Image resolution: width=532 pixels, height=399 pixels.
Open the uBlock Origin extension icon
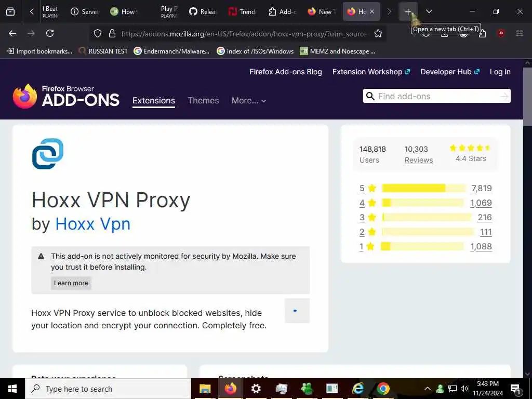(501, 33)
